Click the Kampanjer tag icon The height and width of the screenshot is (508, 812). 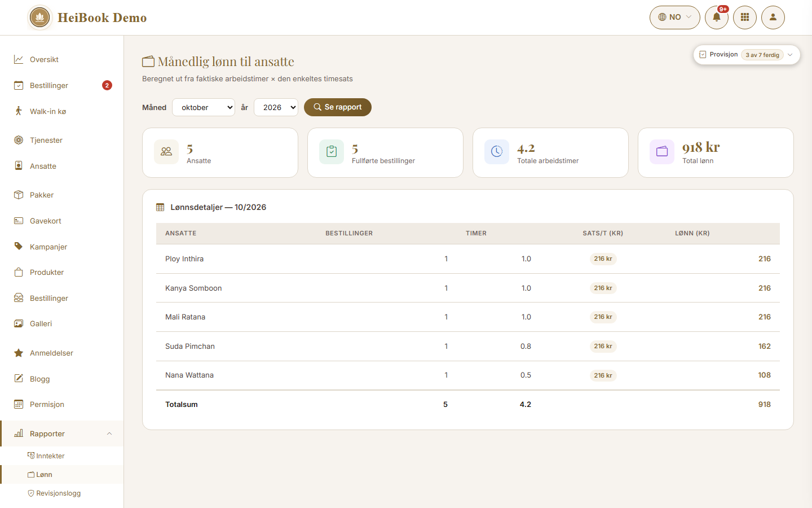coord(19,247)
